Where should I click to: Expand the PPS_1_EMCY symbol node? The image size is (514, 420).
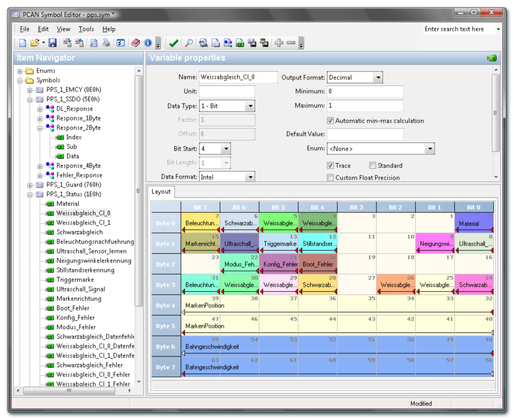30,90
